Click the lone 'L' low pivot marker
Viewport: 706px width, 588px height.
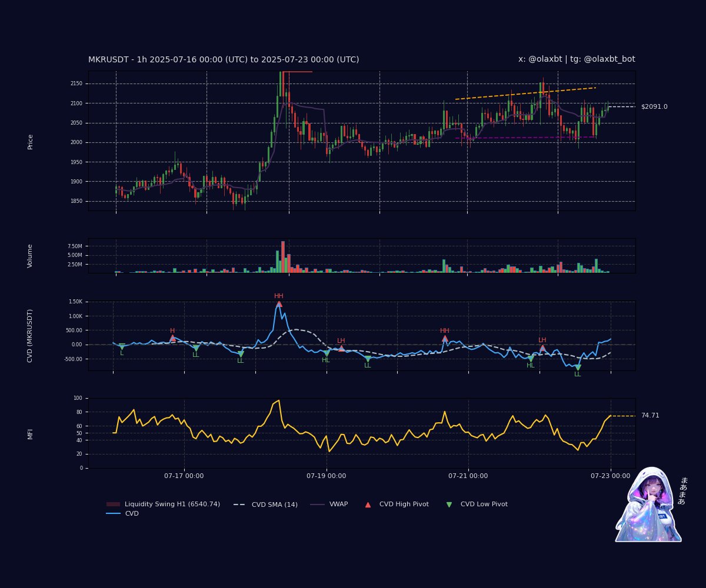[122, 346]
